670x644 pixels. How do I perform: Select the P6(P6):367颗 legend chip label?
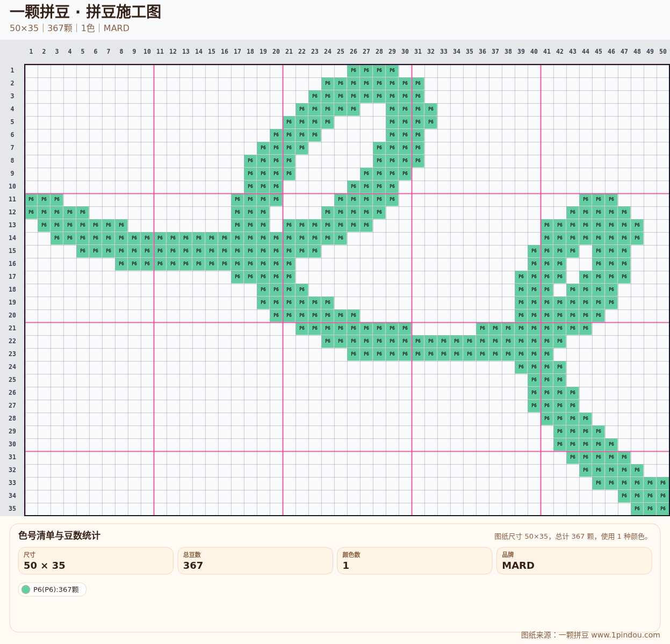56,590
